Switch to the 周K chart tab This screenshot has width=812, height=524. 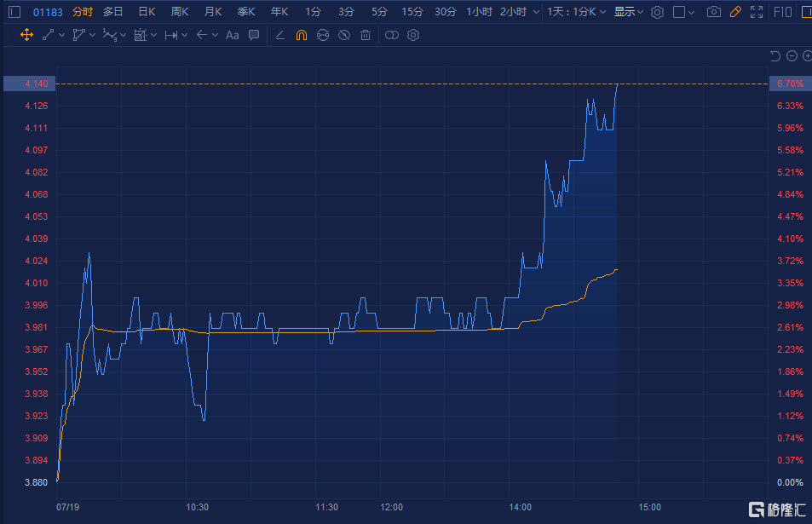[180, 12]
